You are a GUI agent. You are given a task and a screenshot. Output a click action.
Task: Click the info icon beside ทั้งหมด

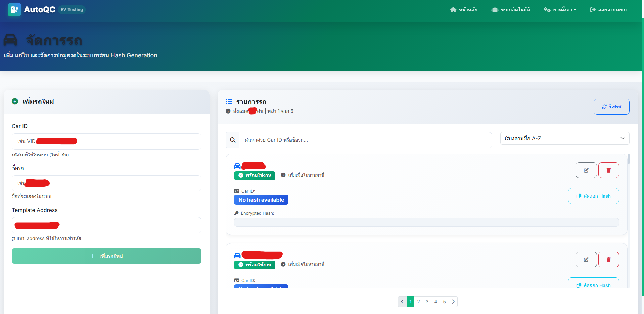click(228, 111)
